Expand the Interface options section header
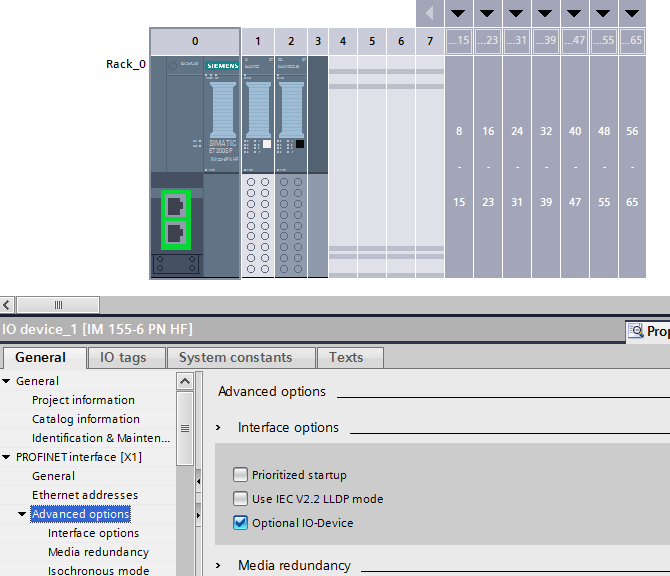670x576 pixels. (x=218, y=427)
